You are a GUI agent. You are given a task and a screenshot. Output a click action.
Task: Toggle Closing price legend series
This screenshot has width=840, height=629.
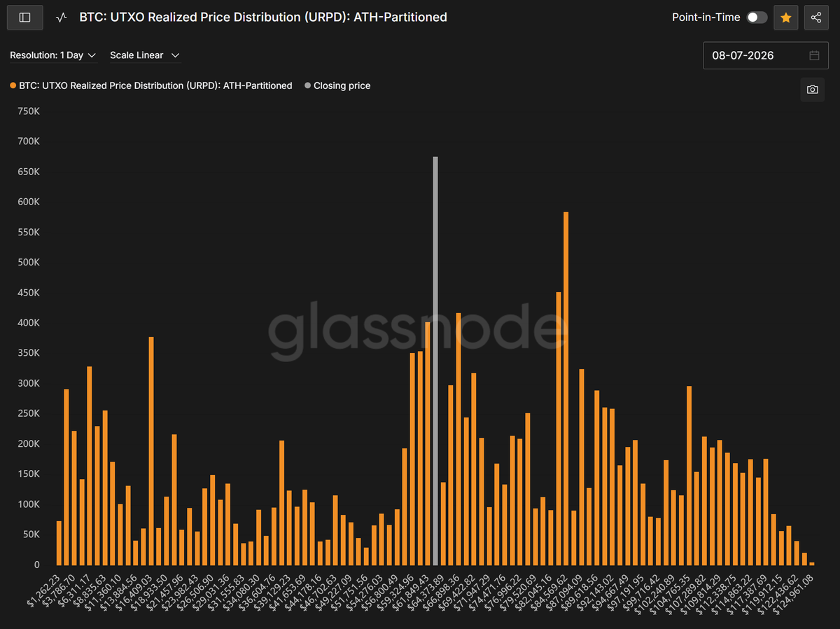point(337,85)
